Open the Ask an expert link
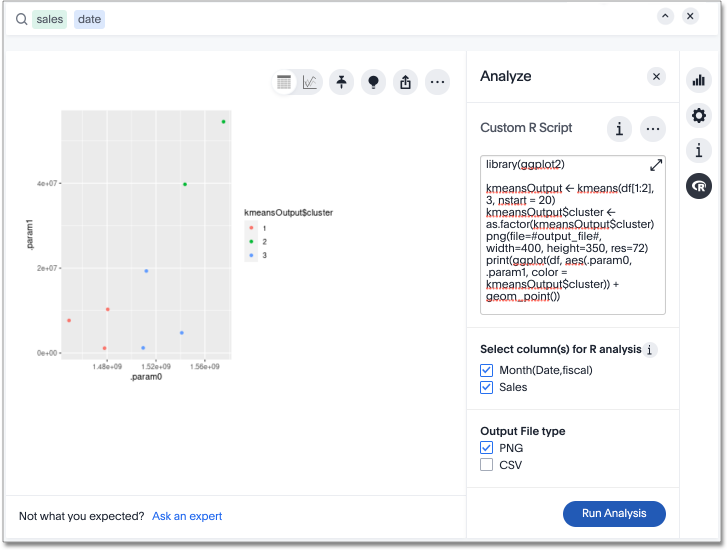Image resolution: width=728 pixels, height=551 pixels. [187, 516]
